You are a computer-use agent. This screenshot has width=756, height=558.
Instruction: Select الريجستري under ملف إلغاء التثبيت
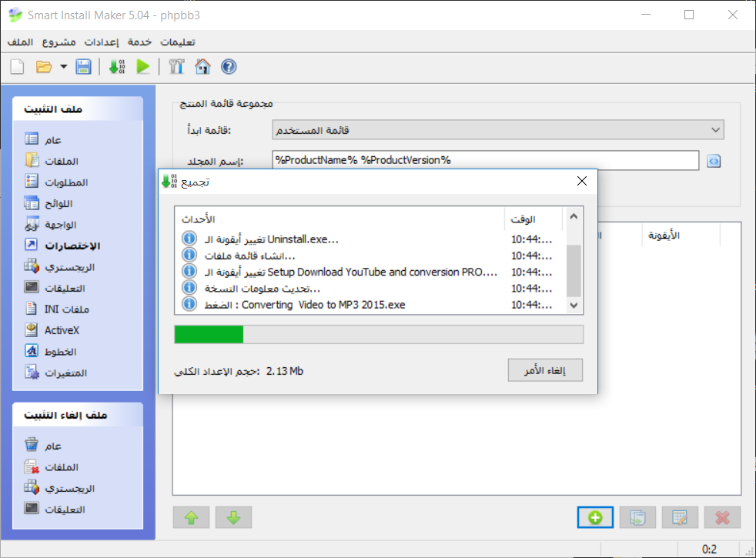(59, 488)
